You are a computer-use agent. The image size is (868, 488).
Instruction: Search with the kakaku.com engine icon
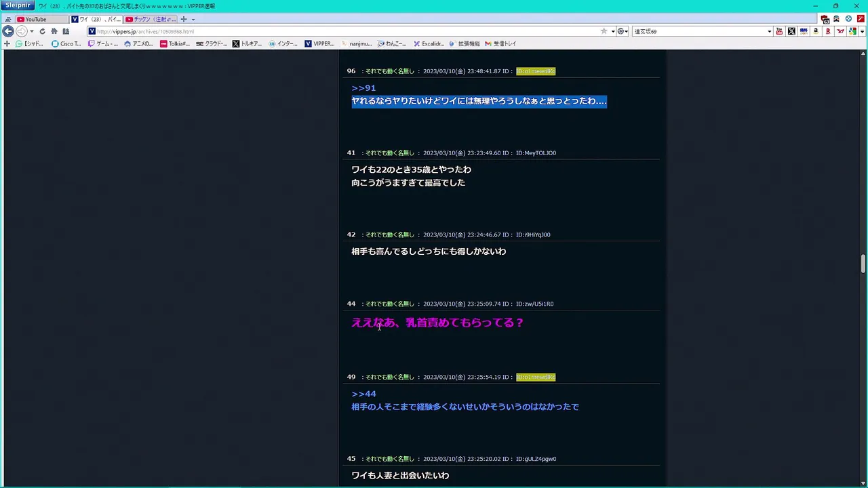click(804, 31)
